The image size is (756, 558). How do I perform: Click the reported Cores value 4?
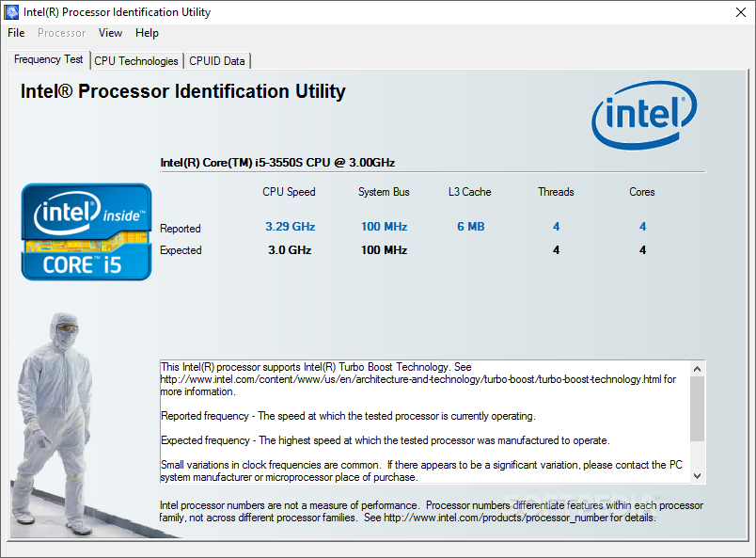(x=643, y=227)
